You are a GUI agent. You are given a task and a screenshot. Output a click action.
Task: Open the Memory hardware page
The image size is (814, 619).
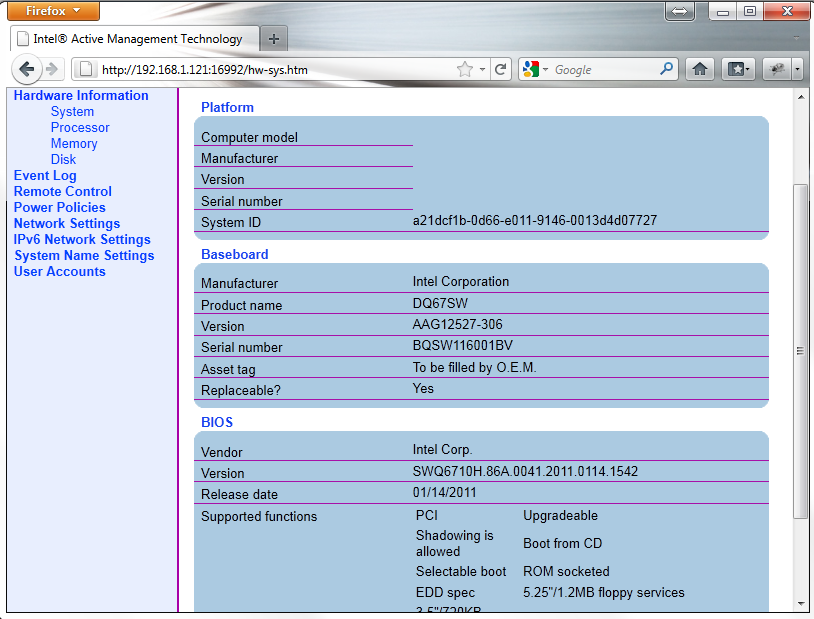(74, 143)
